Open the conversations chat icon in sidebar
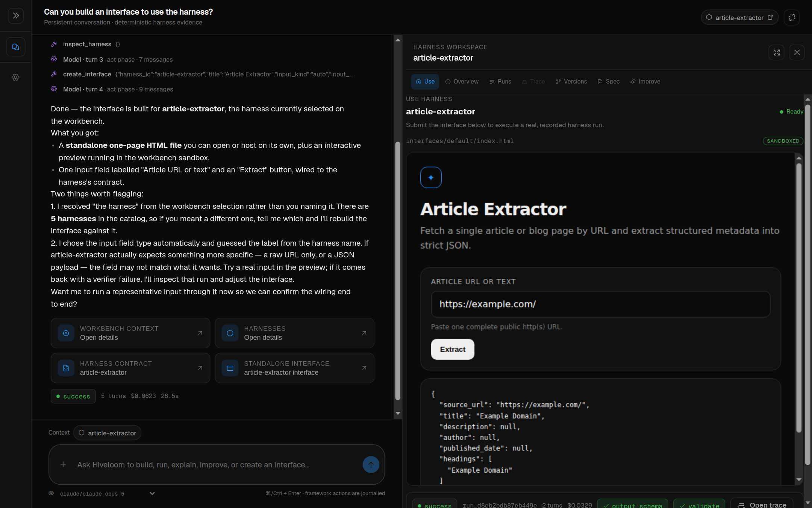 (x=15, y=47)
